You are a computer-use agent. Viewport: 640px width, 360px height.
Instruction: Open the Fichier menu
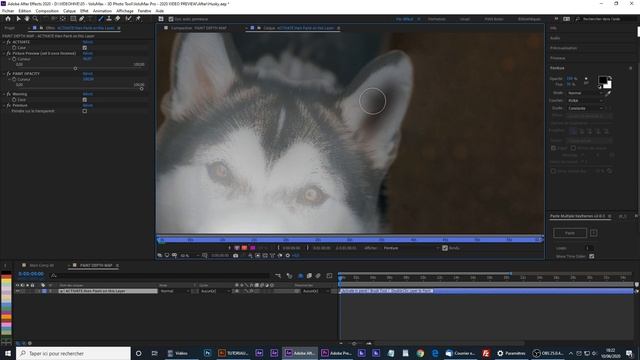click(x=8, y=11)
